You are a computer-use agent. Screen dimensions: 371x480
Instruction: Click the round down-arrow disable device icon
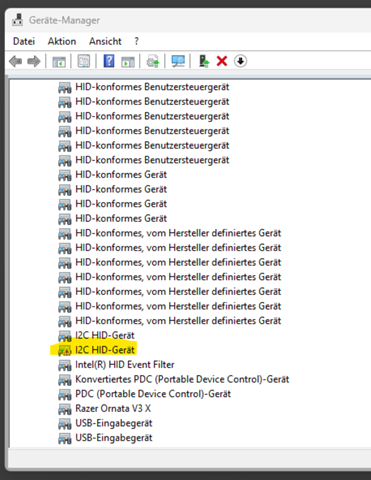240,61
